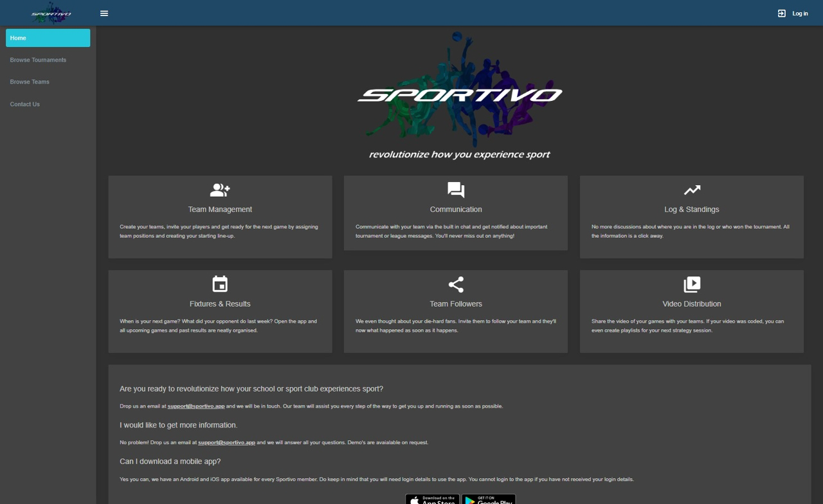
Task: Click the 'Create your teams, invite your players' description
Action: [219, 231]
